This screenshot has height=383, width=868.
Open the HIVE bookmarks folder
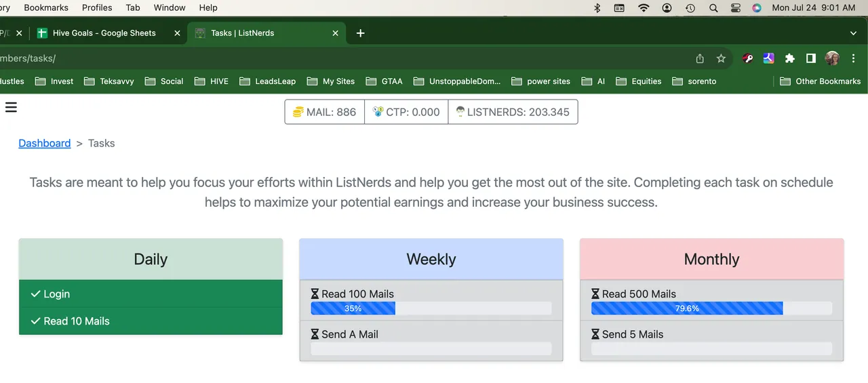(x=212, y=81)
